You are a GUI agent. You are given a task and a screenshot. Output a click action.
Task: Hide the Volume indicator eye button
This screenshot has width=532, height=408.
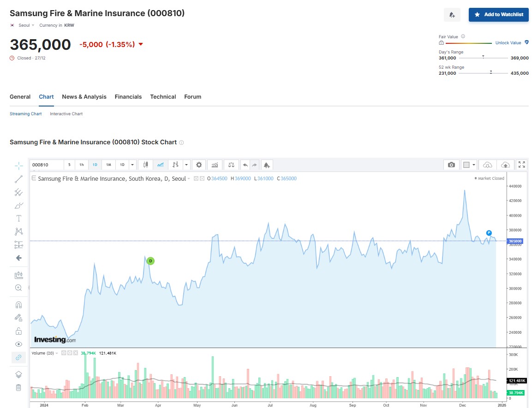pos(64,353)
